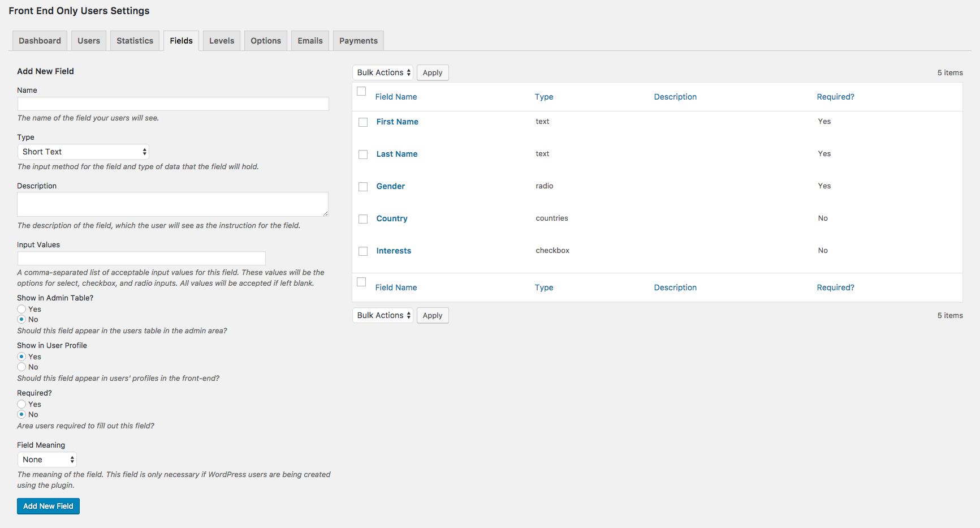Open the bottom Bulk Actions dropdown
Screen dimensions: 980x528
point(382,315)
